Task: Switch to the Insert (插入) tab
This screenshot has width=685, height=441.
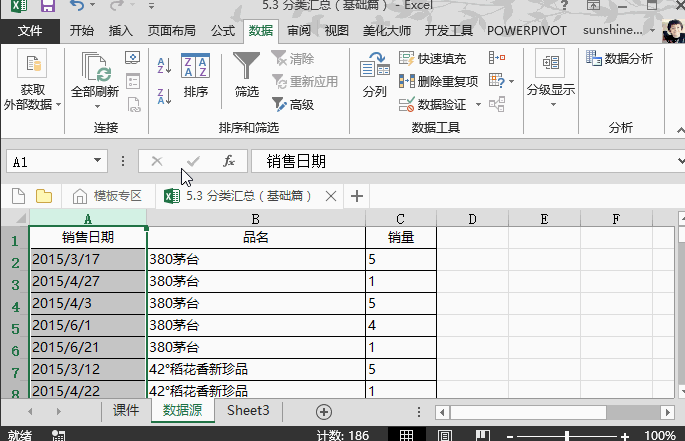Action: (121, 31)
